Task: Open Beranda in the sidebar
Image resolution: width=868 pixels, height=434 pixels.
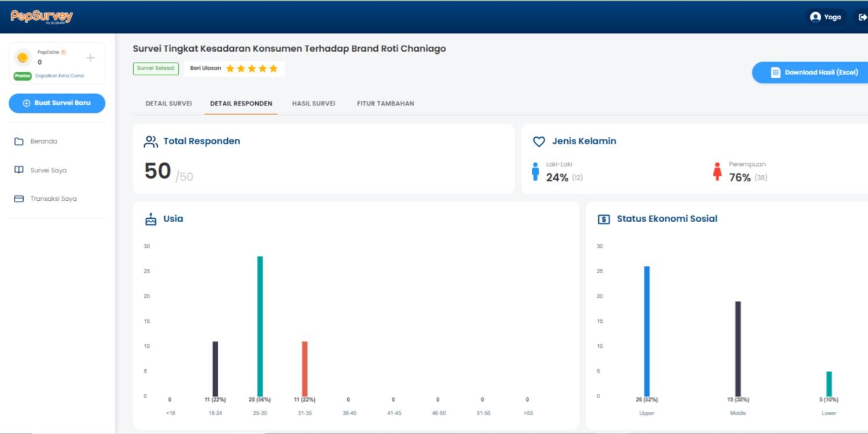Action: pyautogui.click(x=43, y=141)
